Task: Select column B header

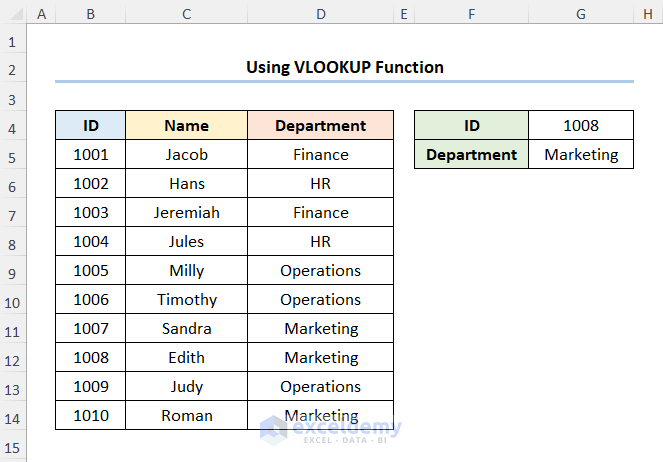Action: pos(91,14)
